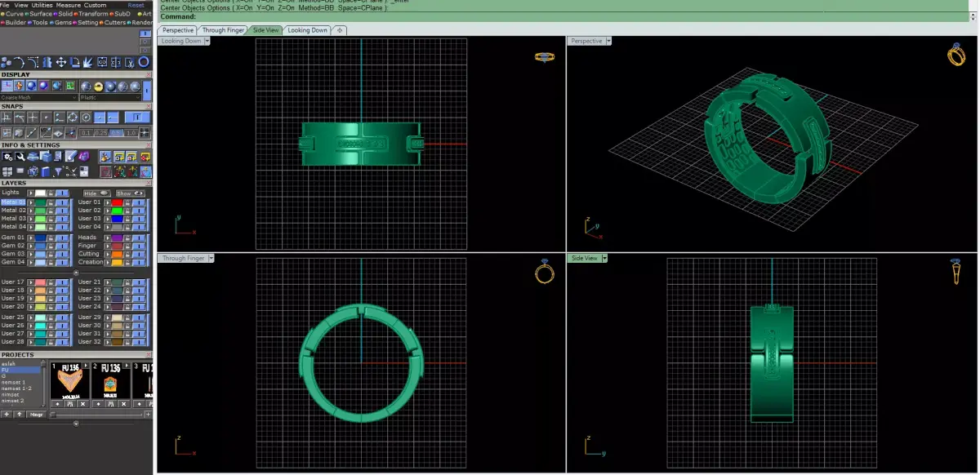Screen dimensions: 980x475
Task: Click the Hide layers button
Action: [x=96, y=193]
